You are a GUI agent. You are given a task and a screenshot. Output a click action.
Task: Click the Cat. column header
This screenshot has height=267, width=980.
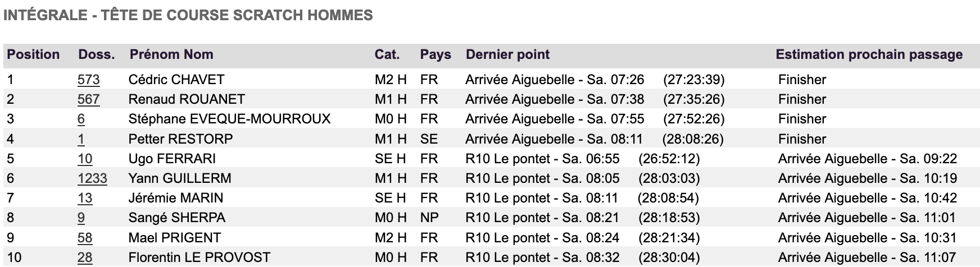click(387, 54)
